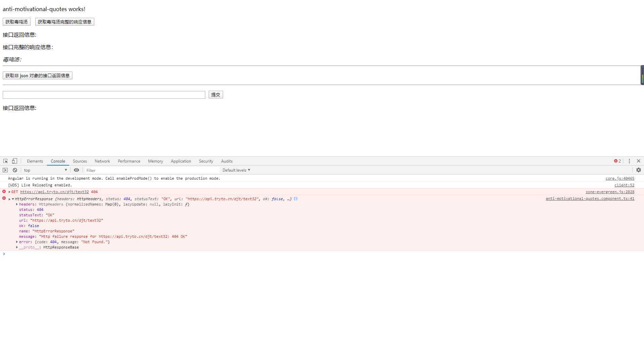The image size is (644, 355).
Task: Switch to the Elements tab
Action: (35, 161)
